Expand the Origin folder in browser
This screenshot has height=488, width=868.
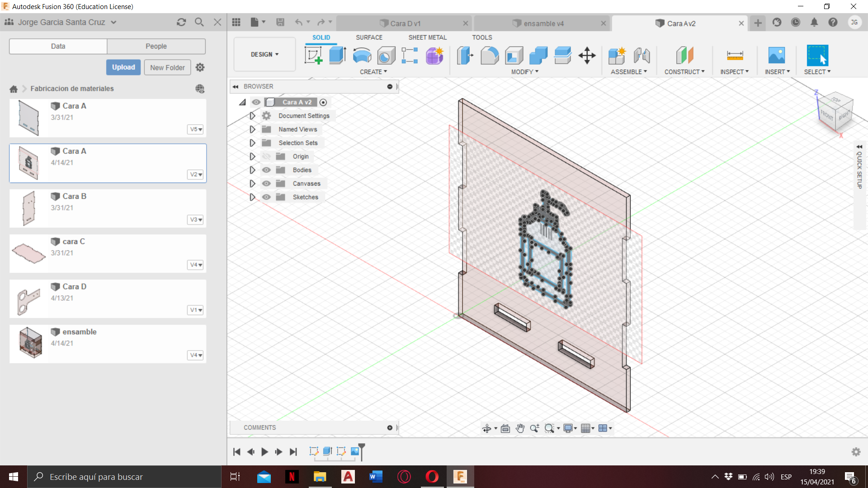tap(252, 156)
